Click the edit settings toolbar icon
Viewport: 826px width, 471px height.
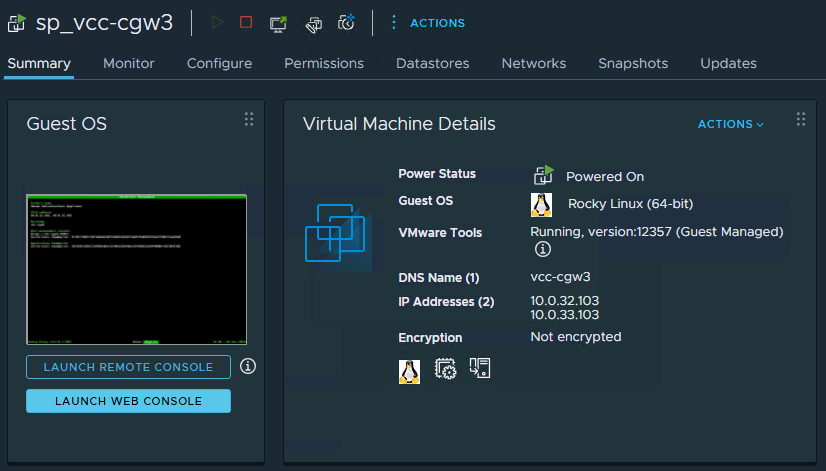point(314,24)
